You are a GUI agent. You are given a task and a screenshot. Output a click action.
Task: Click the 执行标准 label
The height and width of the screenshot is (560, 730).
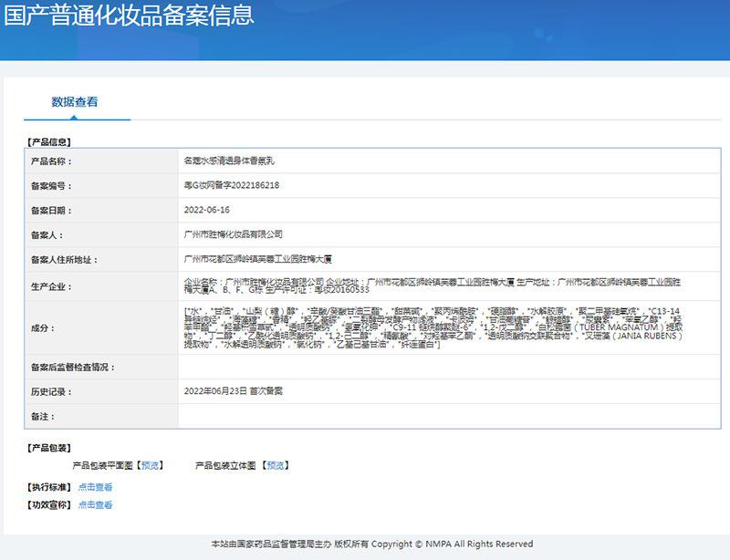49,487
